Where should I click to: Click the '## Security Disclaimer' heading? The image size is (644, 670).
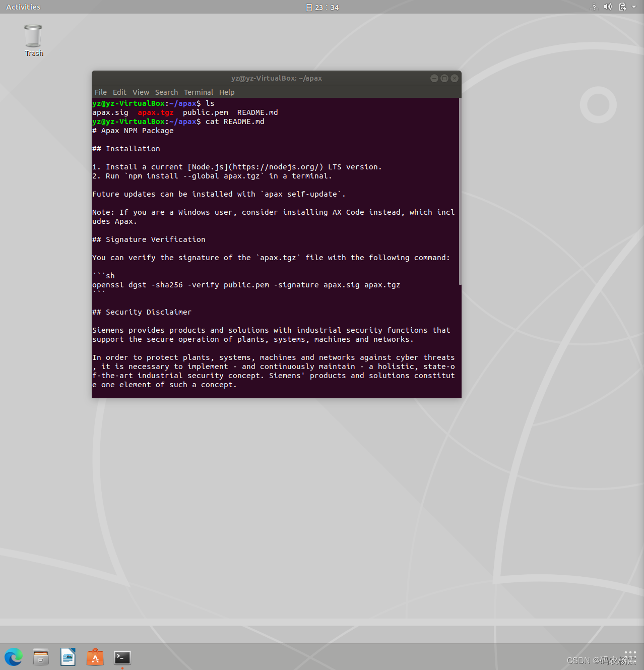142,312
